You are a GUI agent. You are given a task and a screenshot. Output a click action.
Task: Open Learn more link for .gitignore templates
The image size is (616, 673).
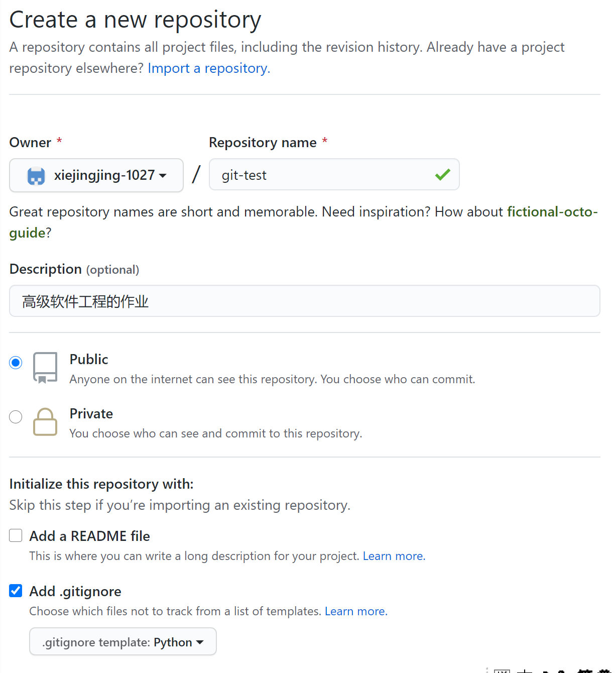pyautogui.click(x=355, y=612)
